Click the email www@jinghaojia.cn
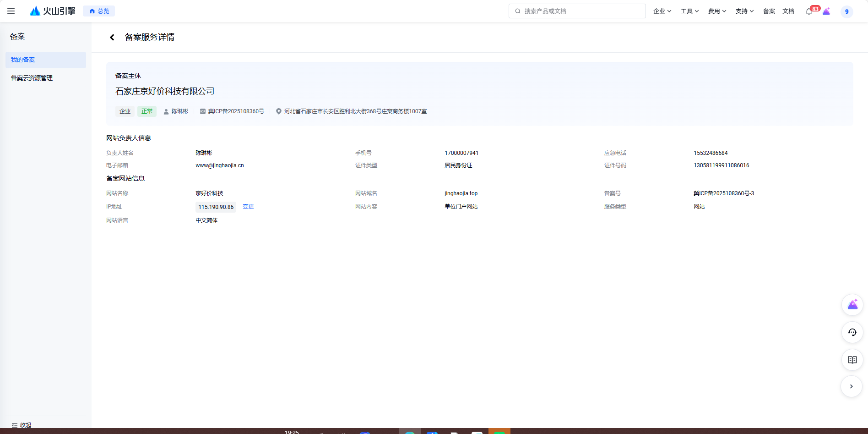Viewport: 868px width, 434px height. (220, 165)
